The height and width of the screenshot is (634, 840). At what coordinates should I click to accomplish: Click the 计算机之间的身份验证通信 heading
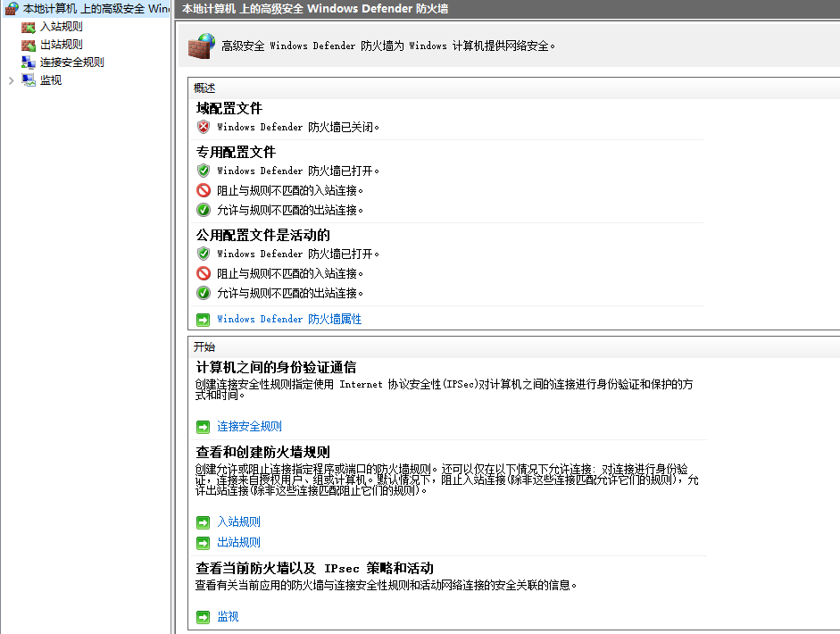tap(276, 368)
